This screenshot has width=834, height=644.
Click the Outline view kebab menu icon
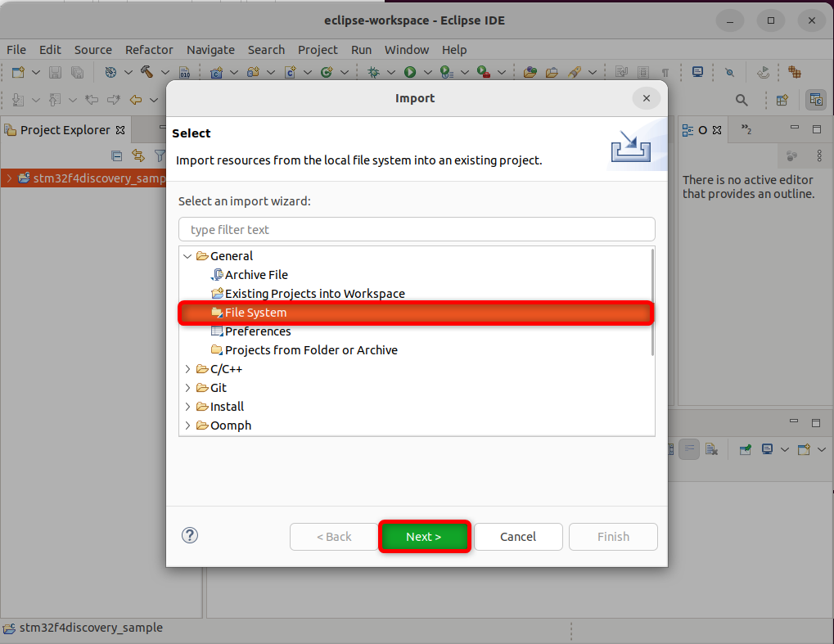pos(819,155)
